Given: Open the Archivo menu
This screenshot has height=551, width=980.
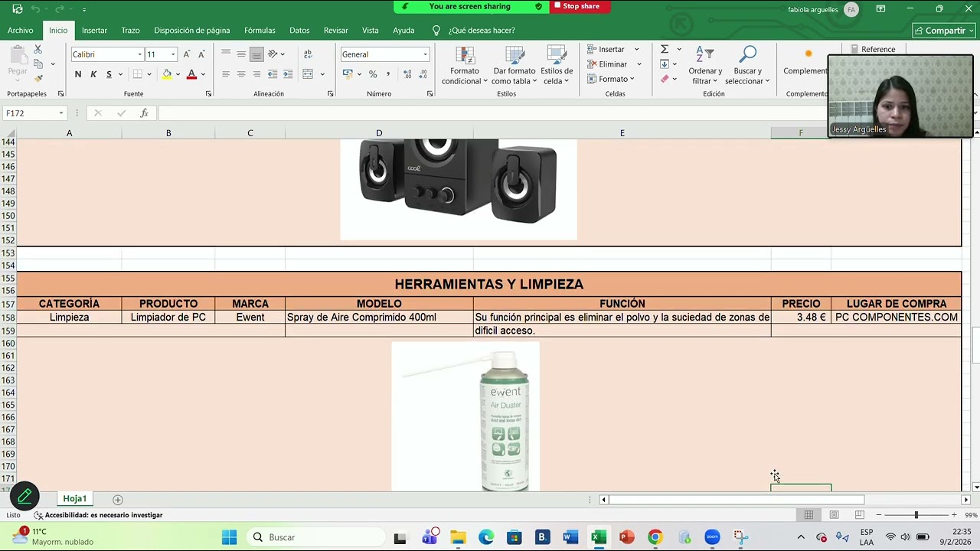Looking at the screenshot, I should click(21, 31).
